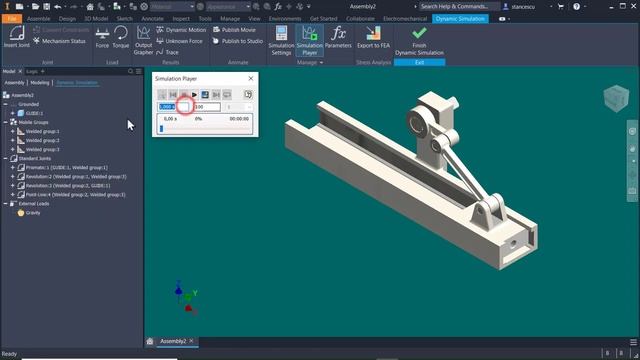Rewind simulation to beginning in player
The height and width of the screenshot is (360, 640).
[173, 95]
